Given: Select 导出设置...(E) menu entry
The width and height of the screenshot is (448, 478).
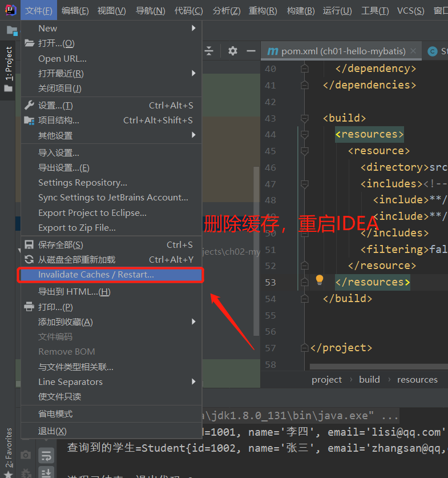Looking at the screenshot, I should tap(111, 168).
